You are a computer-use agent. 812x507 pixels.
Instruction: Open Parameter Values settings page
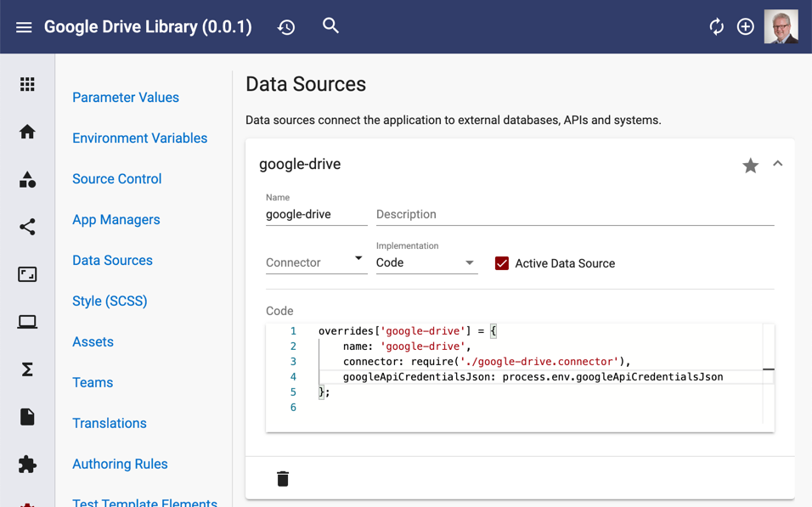click(x=126, y=98)
